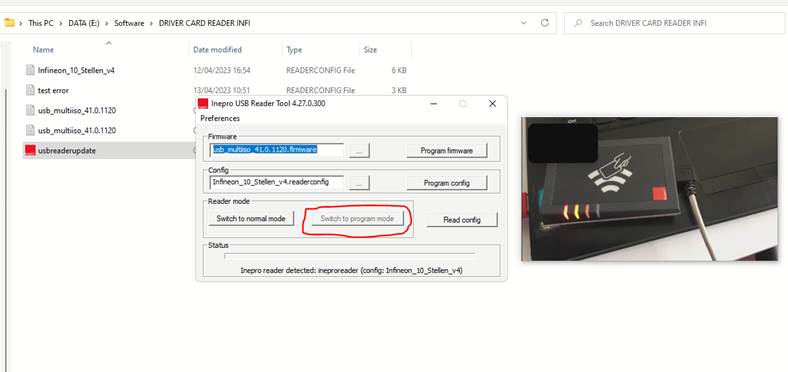The width and height of the screenshot is (788, 372).
Task: Expand the address bar history dropdown
Action: coord(524,23)
